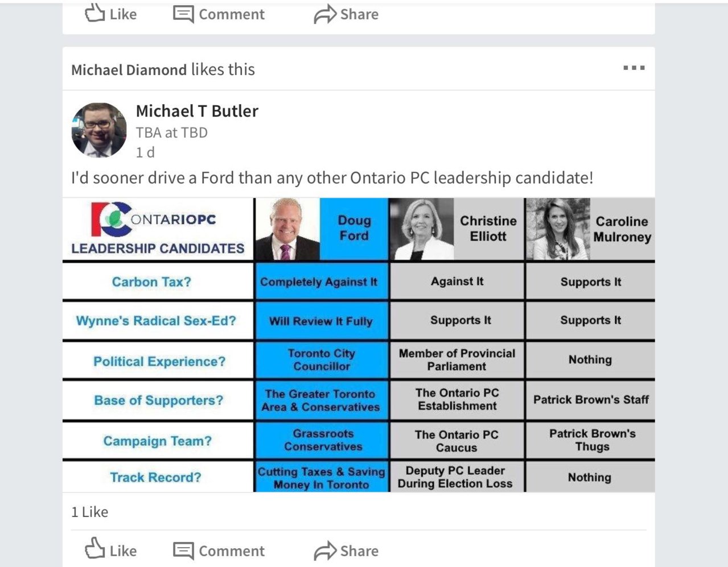
Task: Click the post text about driving a Ford
Action: (332, 178)
